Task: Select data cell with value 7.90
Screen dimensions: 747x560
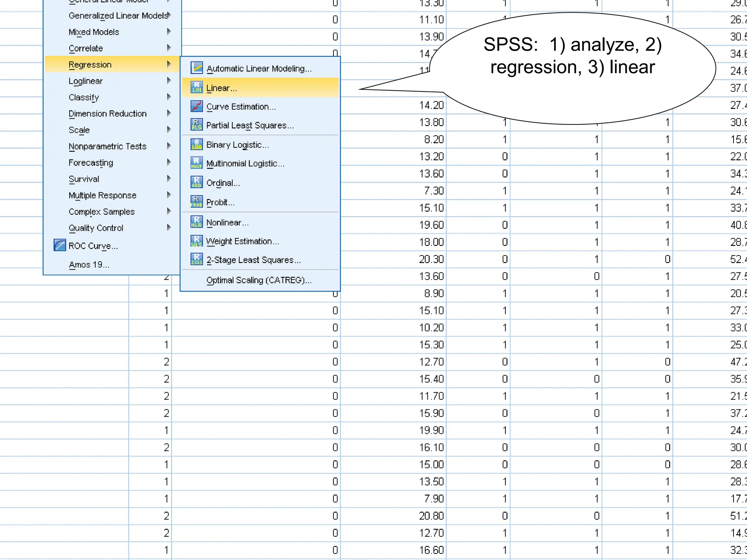Action: (x=394, y=499)
